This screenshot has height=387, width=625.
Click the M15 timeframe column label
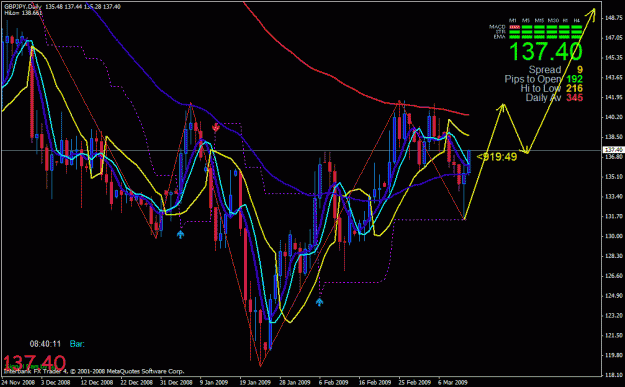[539, 20]
